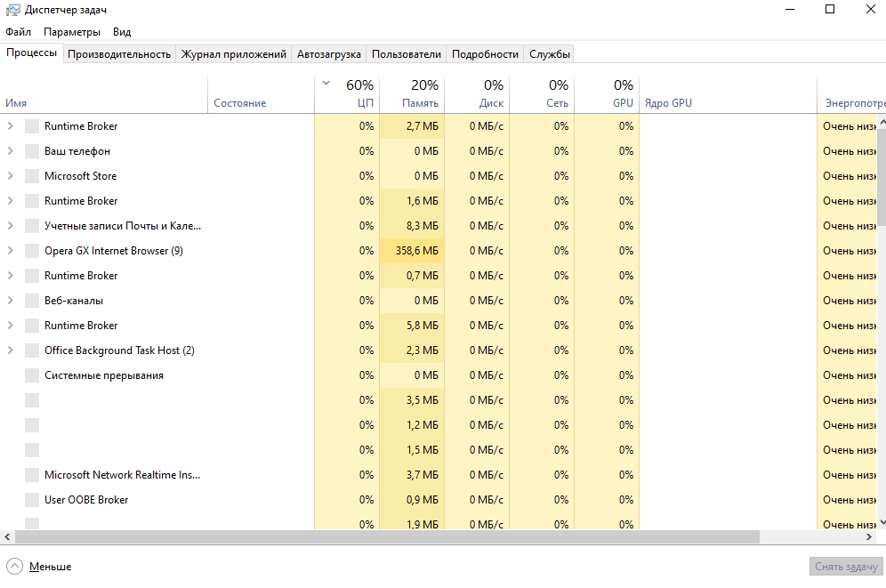Click the Office Background Task Host icon
Screen dimensions: 886x588
pos(32,350)
